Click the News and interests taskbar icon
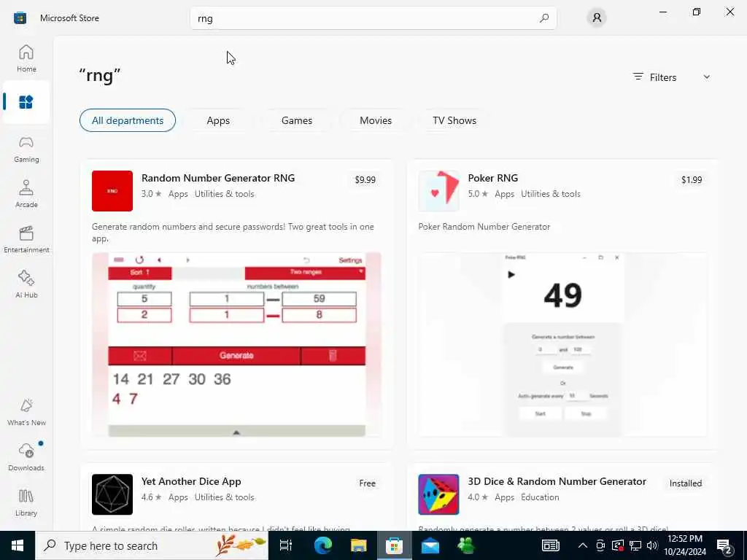 pyautogui.click(x=550, y=545)
